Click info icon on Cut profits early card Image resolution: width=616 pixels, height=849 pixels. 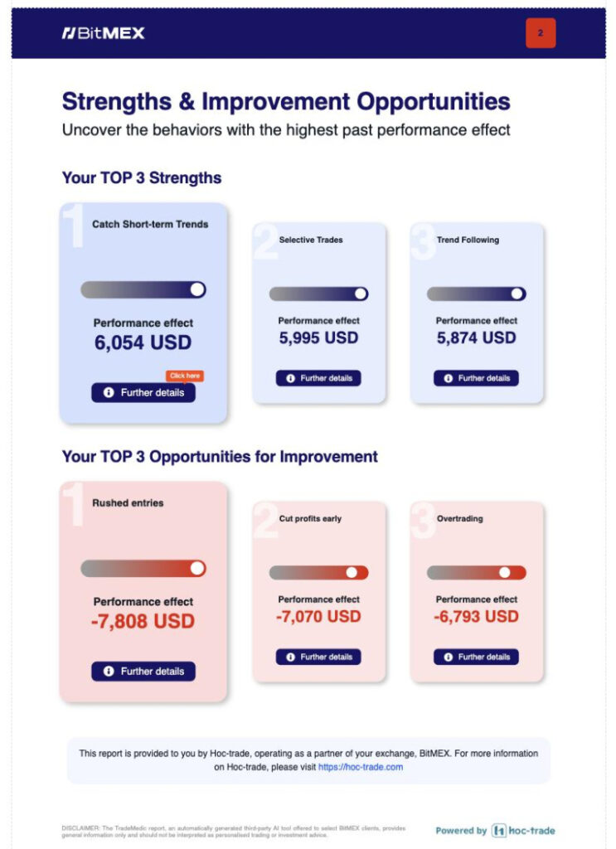click(290, 657)
